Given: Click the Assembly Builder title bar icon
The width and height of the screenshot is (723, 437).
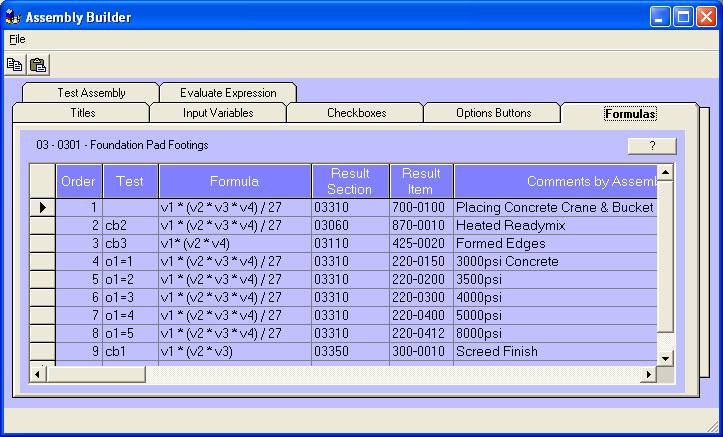Looking at the screenshot, I should [x=12, y=16].
